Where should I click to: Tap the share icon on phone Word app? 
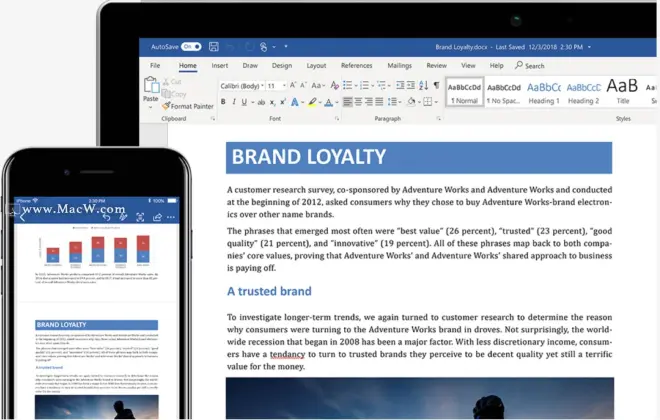pyautogui.click(x=157, y=217)
